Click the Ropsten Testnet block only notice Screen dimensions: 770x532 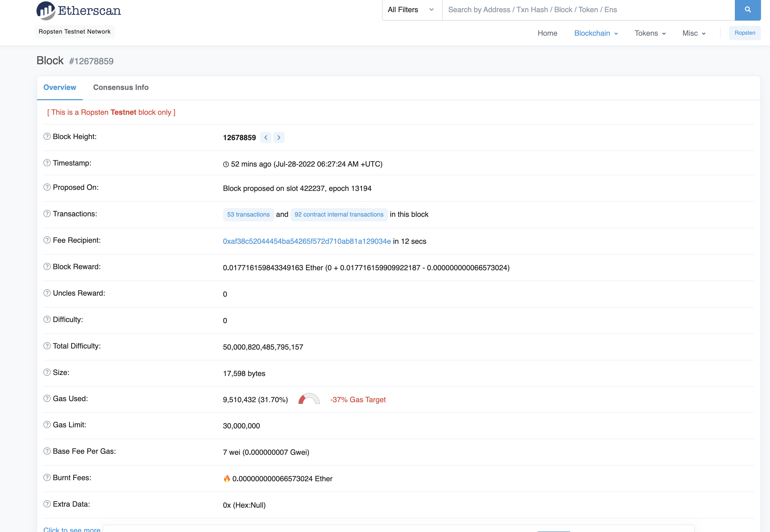111,112
